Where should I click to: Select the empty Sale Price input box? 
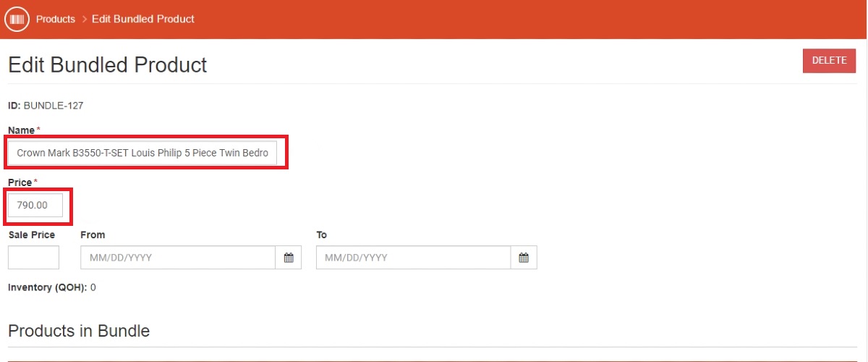[33, 258]
